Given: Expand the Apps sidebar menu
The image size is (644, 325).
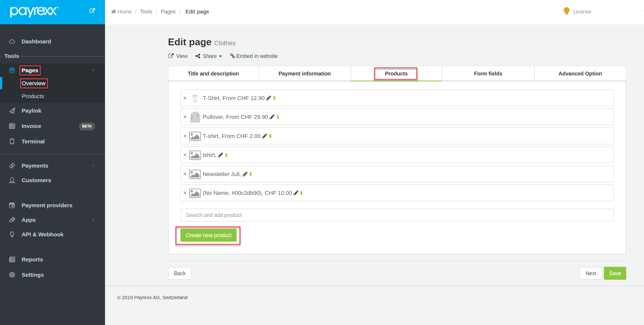Looking at the screenshot, I should tap(93, 220).
